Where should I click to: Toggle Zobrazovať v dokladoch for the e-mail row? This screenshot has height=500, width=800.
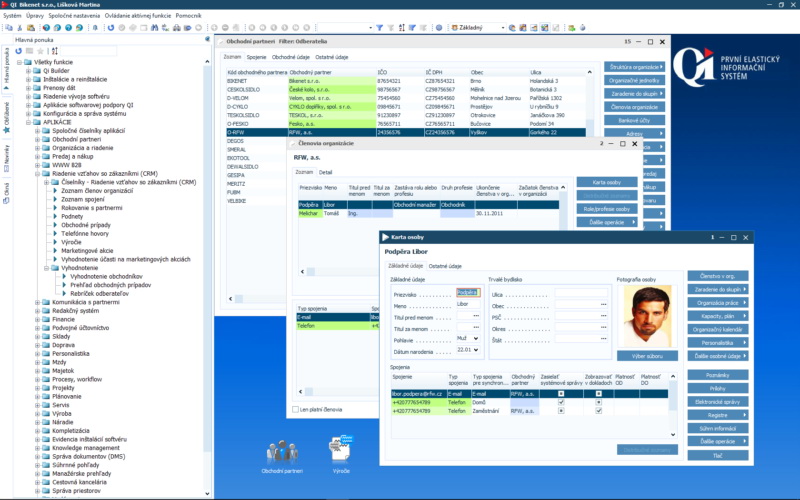coord(598,394)
